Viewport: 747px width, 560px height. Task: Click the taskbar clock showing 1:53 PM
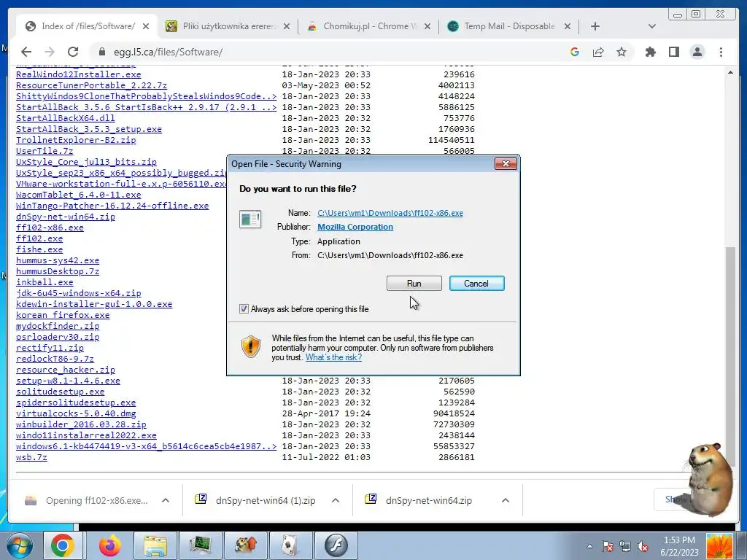(679, 540)
